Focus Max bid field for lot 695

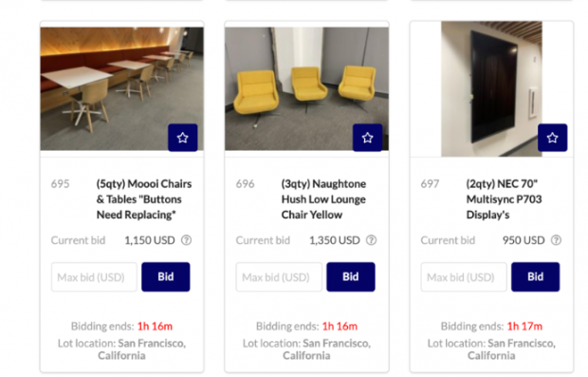tap(94, 277)
